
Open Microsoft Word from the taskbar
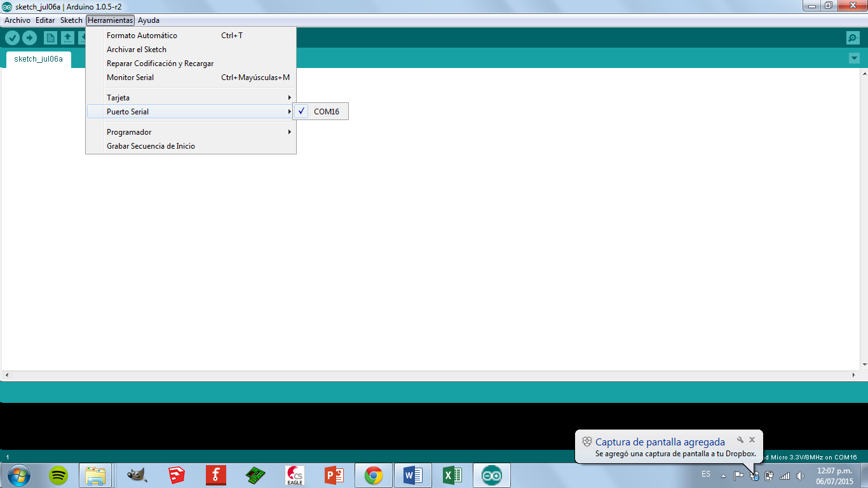(413, 475)
